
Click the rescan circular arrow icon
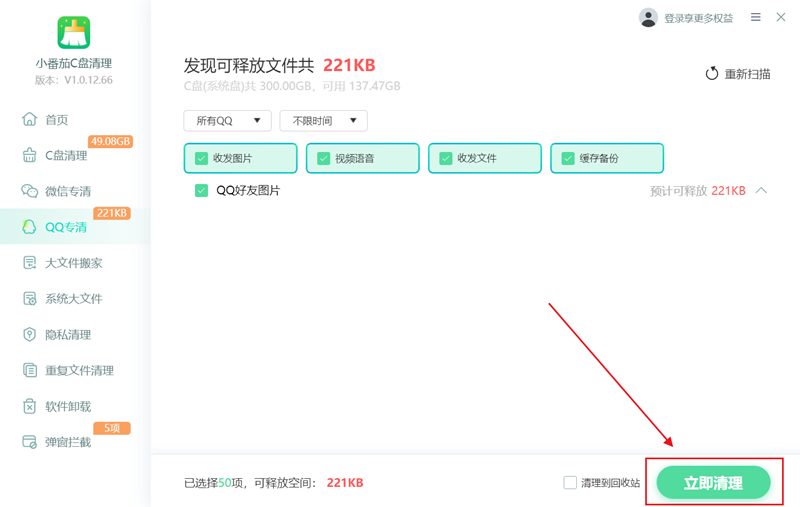click(712, 74)
